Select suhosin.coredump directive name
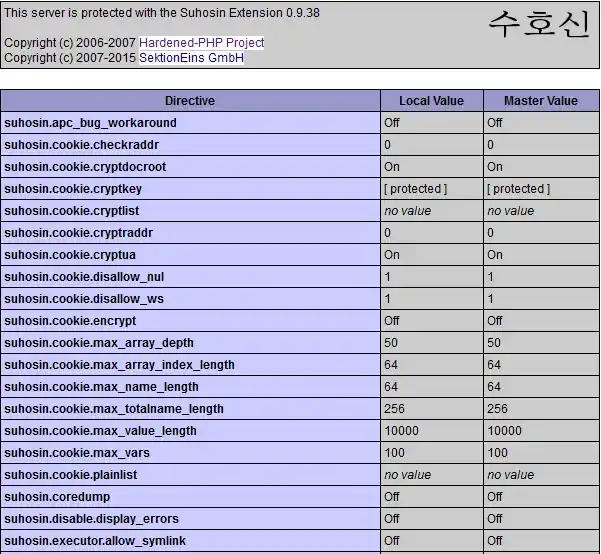 [x=57, y=497]
